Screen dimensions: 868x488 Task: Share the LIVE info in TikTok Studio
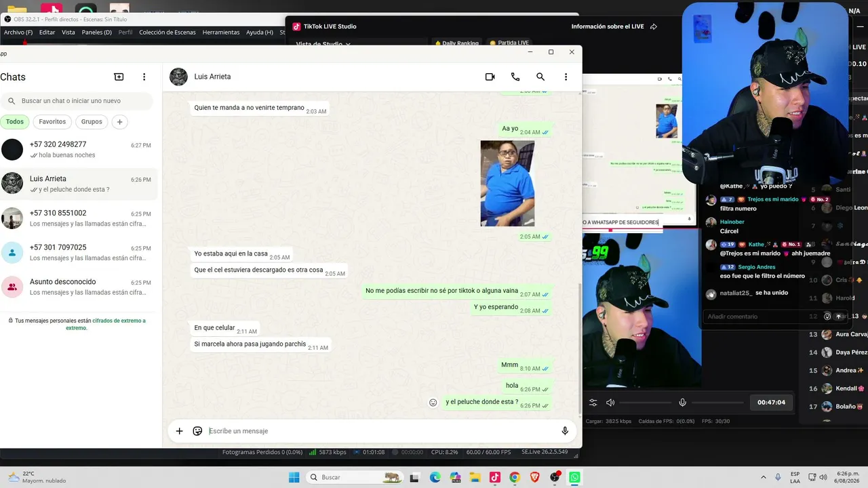tap(654, 26)
